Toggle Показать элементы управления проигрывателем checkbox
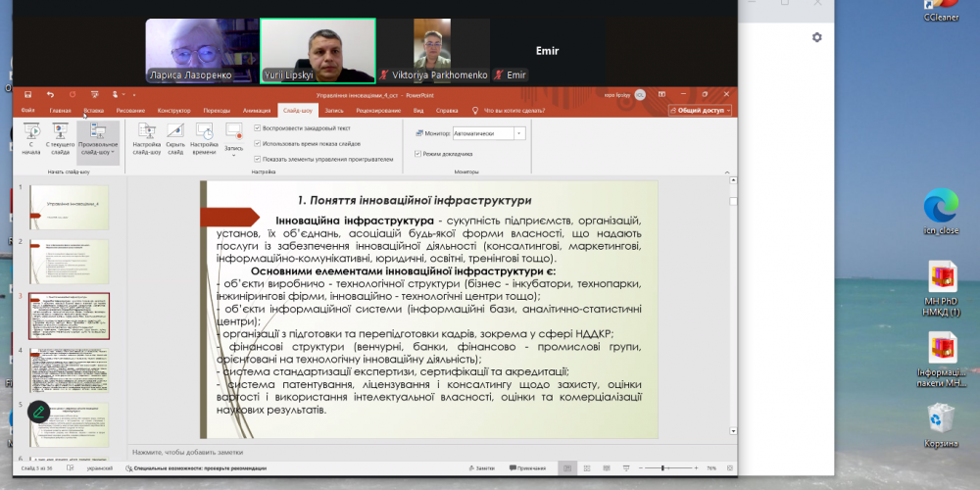The height and width of the screenshot is (490, 980). pos(258,160)
